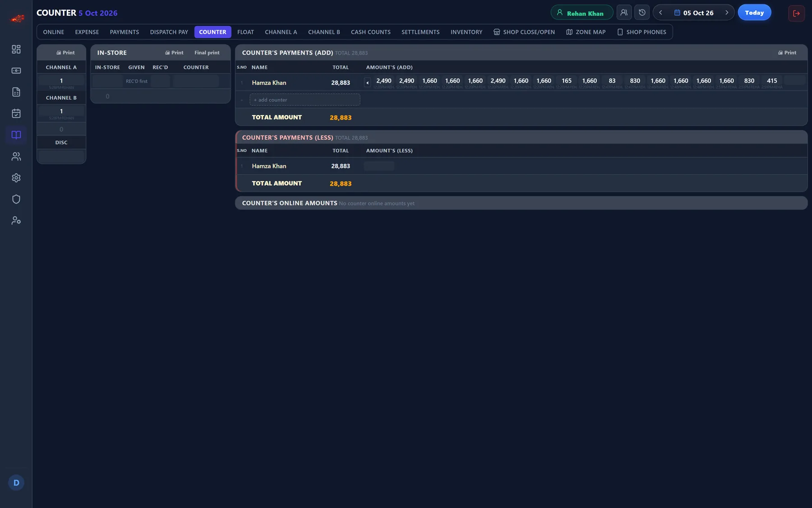Click the REC'D first input field
The image size is (812, 508).
pyautogui.click(x=137, y=81)
